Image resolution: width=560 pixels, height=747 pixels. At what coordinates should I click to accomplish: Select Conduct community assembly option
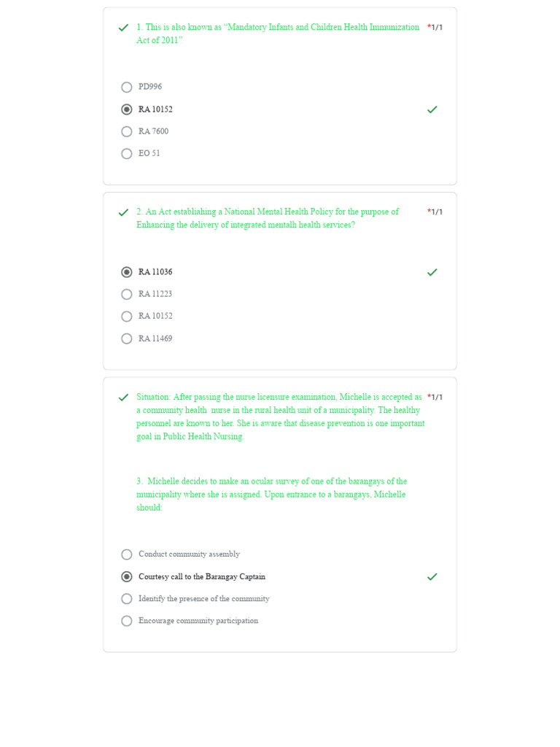tap(127, 554)
